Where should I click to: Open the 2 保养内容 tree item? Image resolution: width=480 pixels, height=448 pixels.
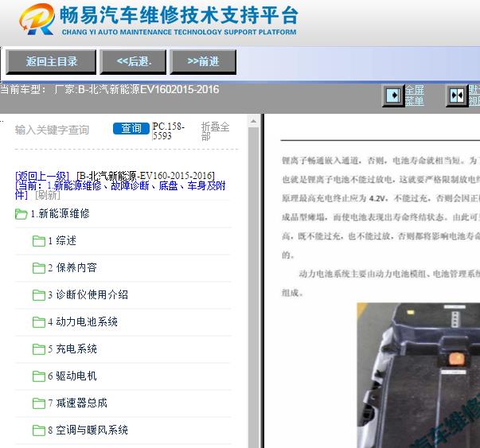point(72,267)
